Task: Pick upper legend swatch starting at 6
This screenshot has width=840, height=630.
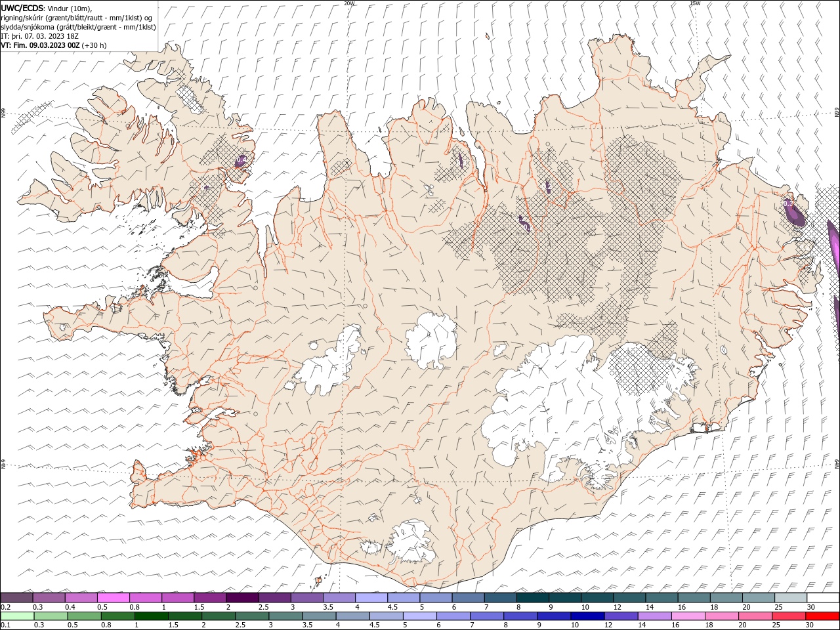Action: coord(468,598)
